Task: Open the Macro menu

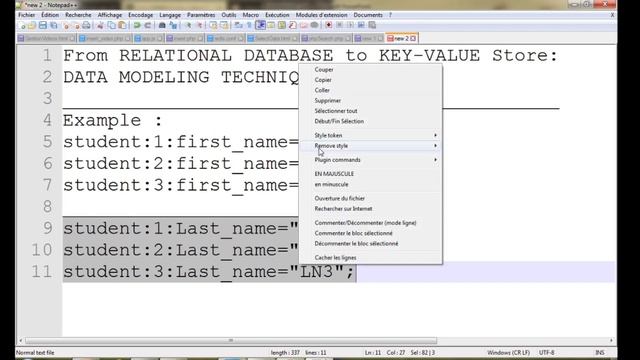Action: coord(251,15)
